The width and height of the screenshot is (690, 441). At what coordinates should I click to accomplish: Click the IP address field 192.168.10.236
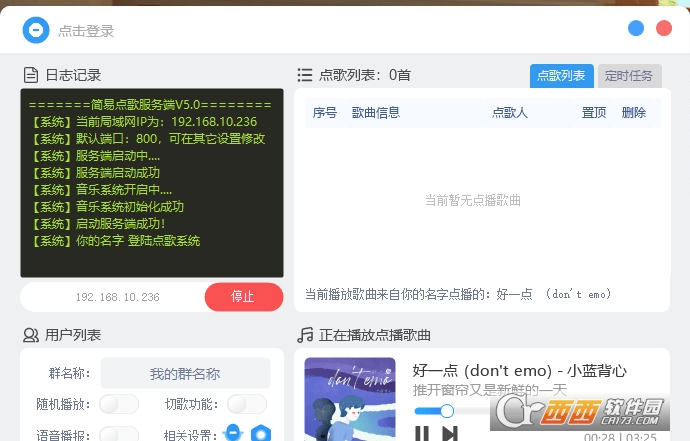[117, 297]
